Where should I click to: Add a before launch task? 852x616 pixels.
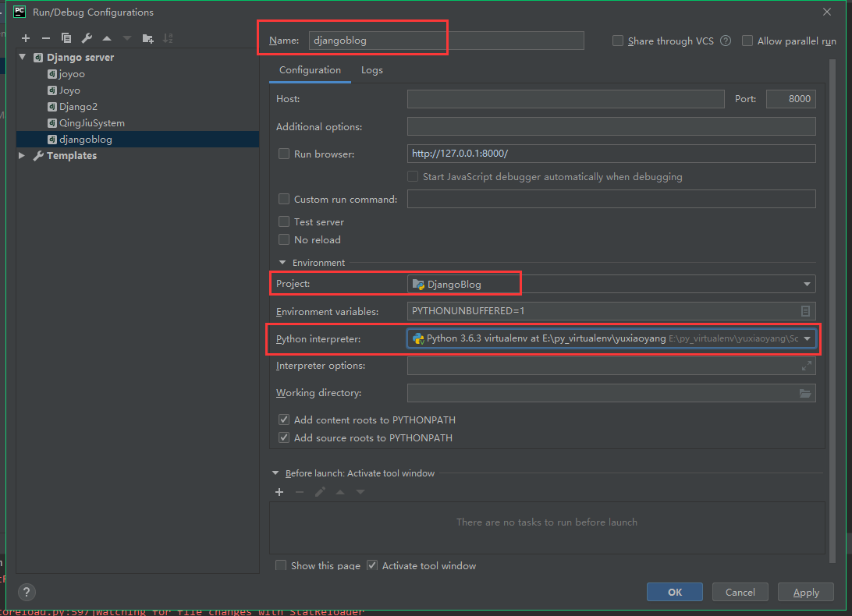(x=279, y=491)
